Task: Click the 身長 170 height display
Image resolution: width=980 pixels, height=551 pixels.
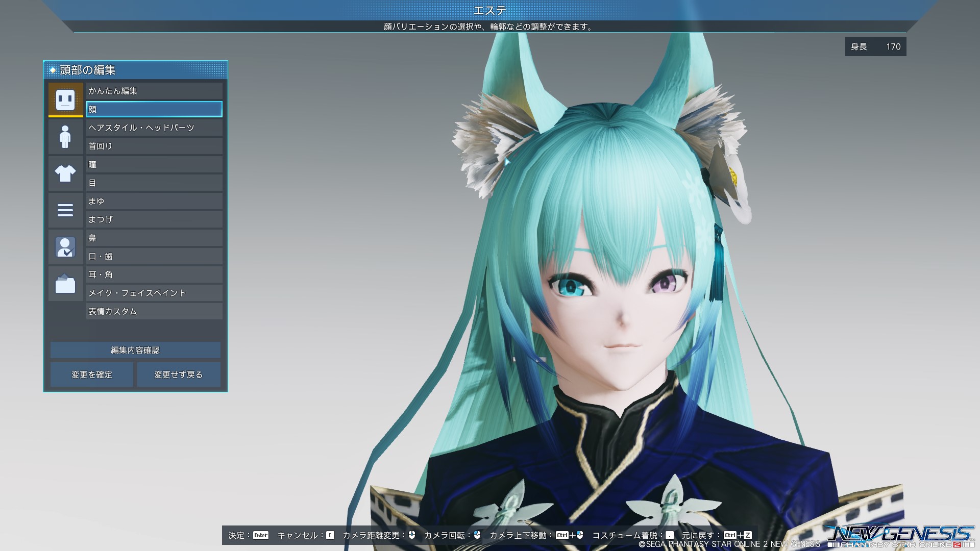Action: pos(875,46)
